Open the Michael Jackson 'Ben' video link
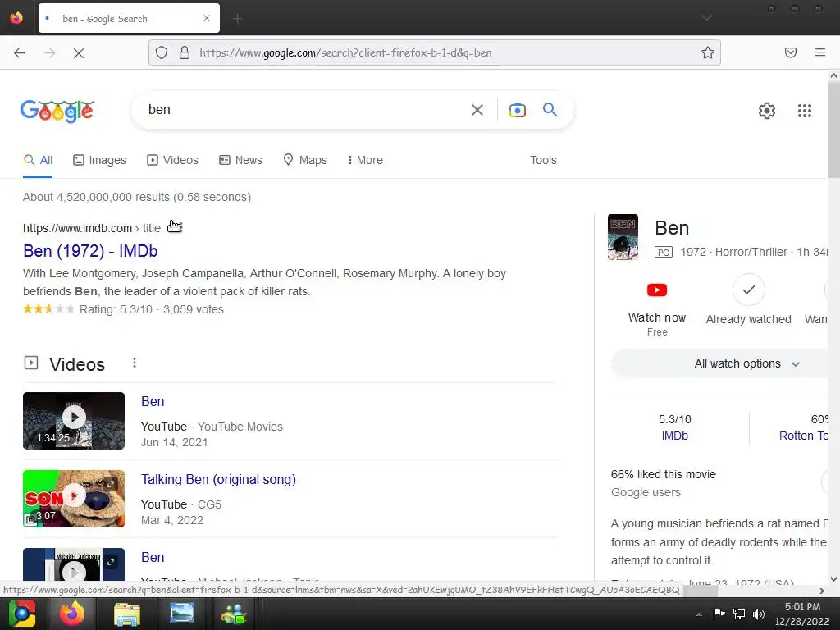The image size is (840, 630). point(153,557)
